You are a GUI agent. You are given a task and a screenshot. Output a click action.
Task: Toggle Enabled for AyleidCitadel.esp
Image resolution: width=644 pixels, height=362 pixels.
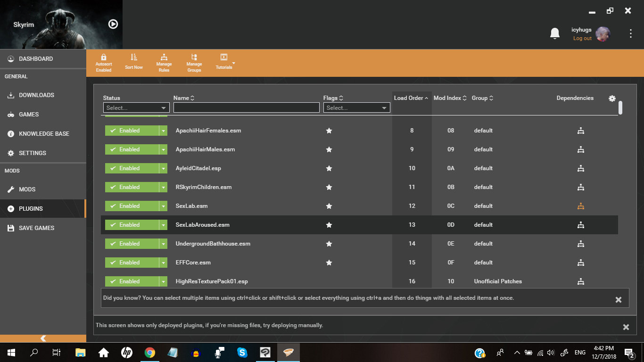(132, 168)
